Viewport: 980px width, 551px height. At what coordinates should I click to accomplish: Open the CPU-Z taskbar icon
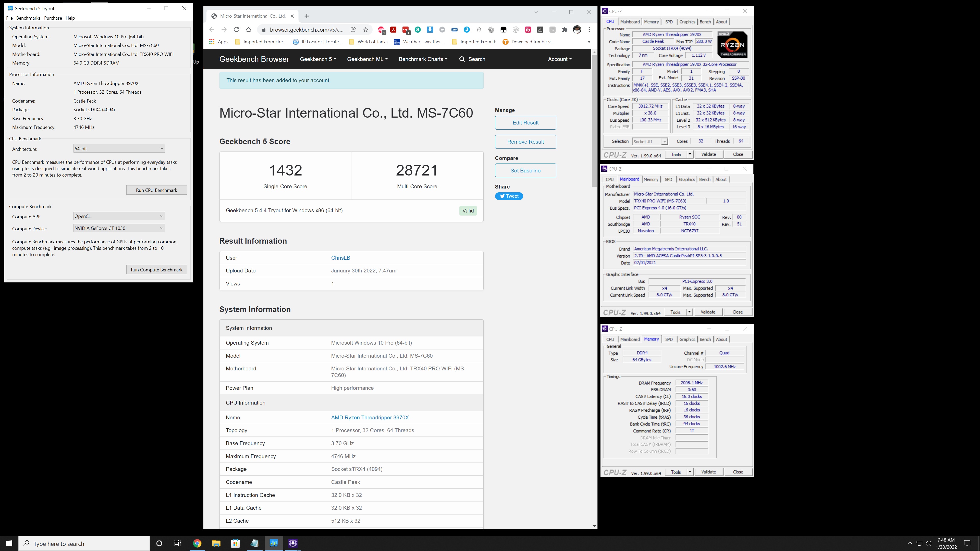tap(293, 543)
